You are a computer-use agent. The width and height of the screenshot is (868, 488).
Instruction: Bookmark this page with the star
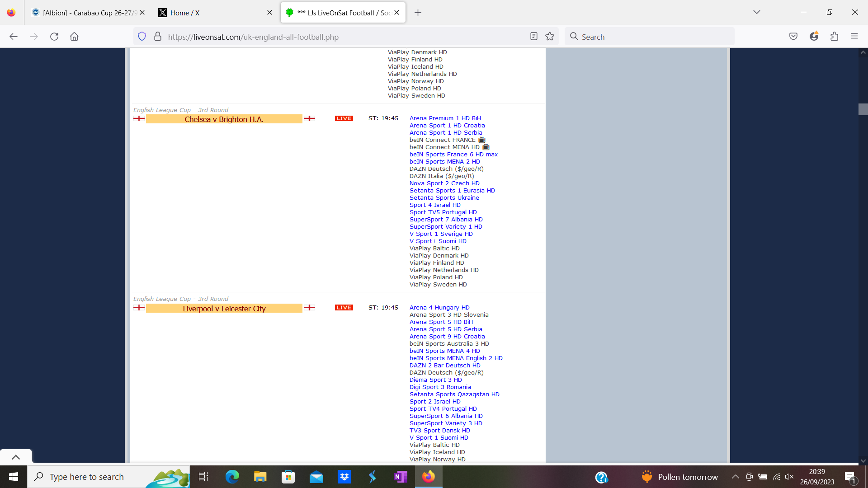(550, 37)
